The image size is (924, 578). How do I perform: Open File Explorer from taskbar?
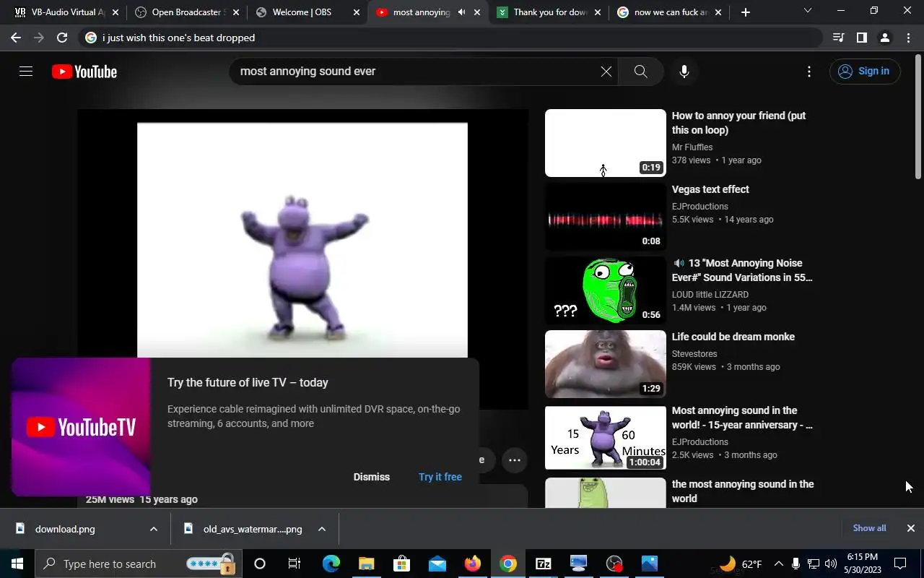coord(366,564)
